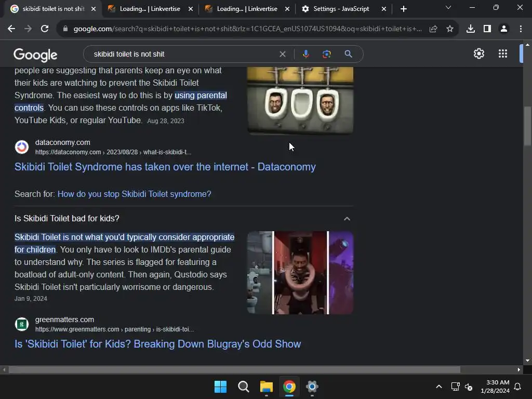Screen dimensions: 532x399
Task: Click the Chrome taskbar icon
Action: point(289,387)
